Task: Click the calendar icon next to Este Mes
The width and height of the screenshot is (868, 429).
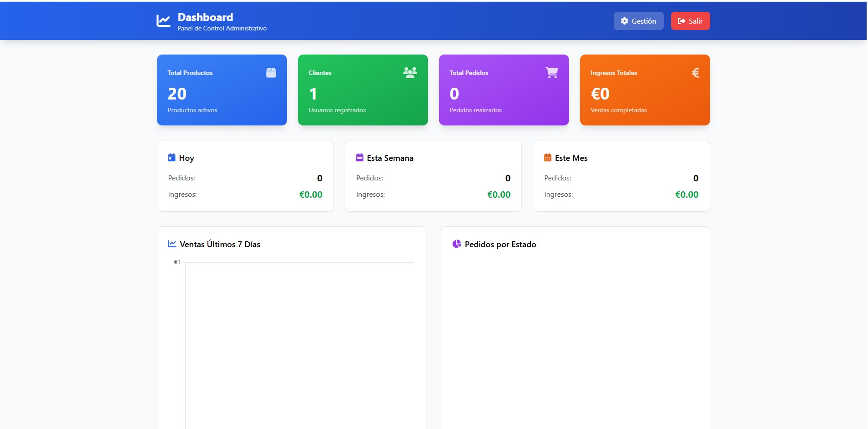Action: tap(548, 157)
